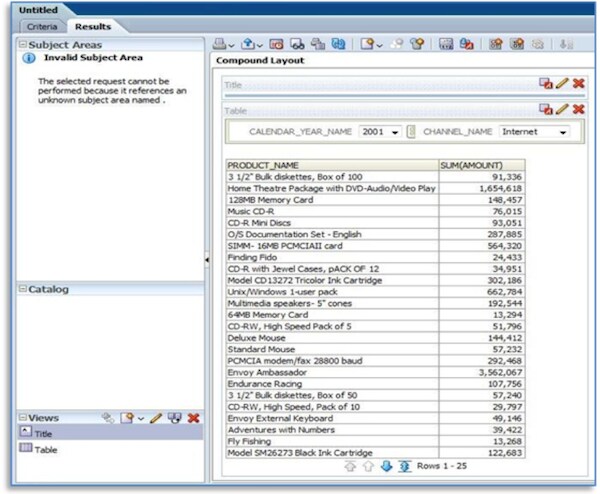Open the print analysis dropdown in toolbar
The image size is (600, 494).
click(223, 44)
